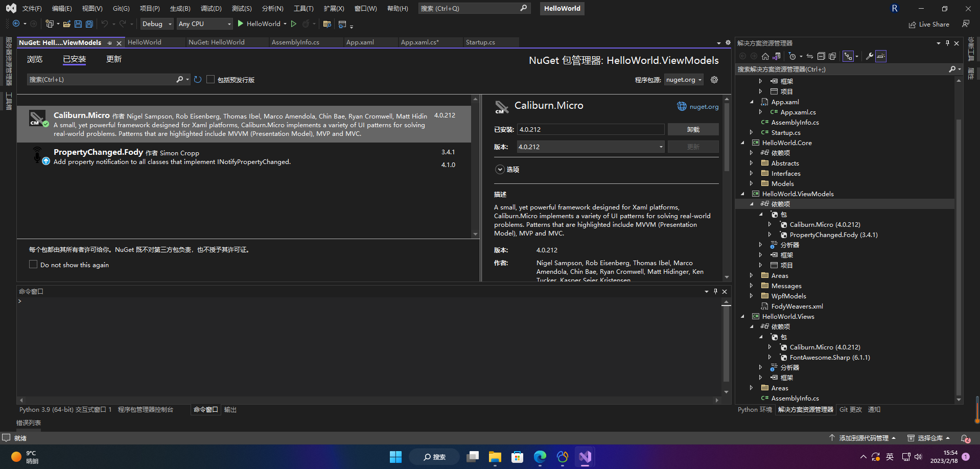Expand the Interfaces folder in HelloWorld.Core

(751, 174)
